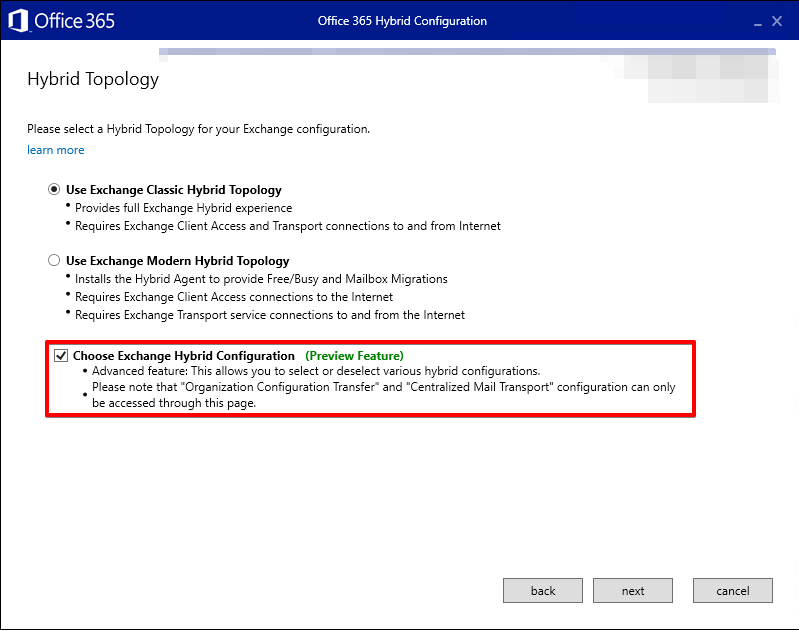Minimize the Hybrid Configuration window
Viewport: 799px width, 631px height.
758,22
